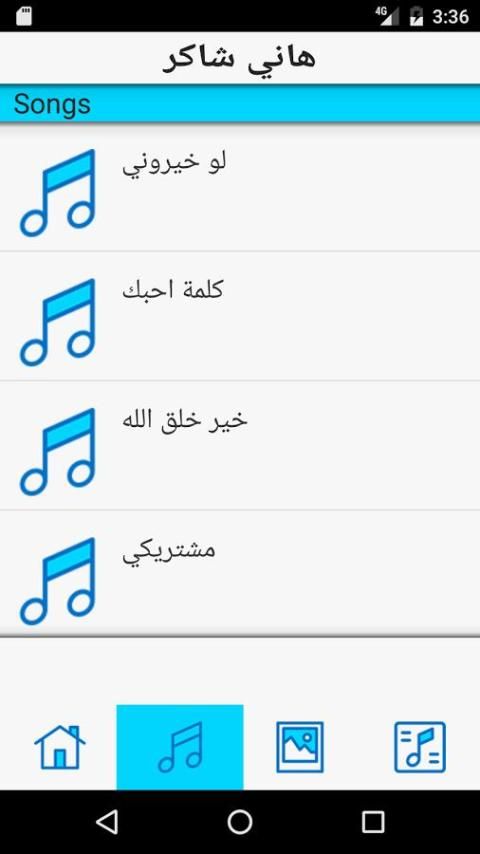Tap the Android back button
Screen dimensions: 480x854
(x=107, y=821)
